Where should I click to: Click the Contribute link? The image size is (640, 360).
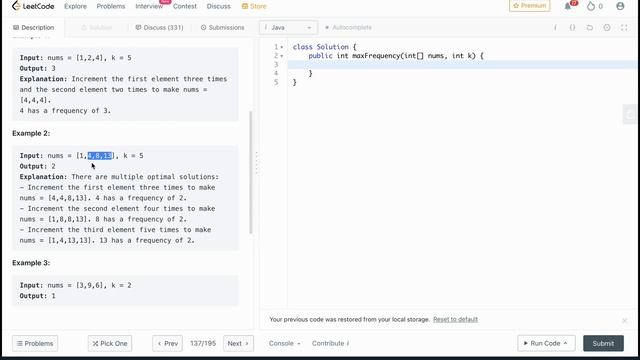[x=330, y=343]
